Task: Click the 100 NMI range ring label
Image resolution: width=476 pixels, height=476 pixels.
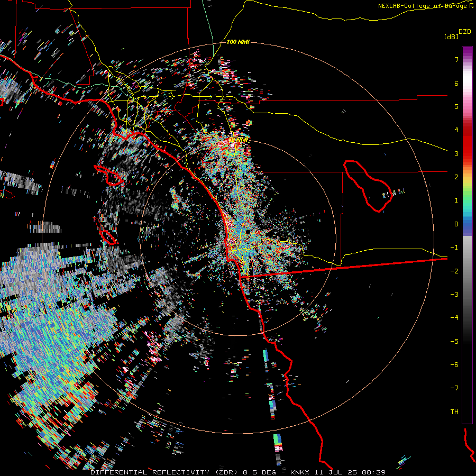Action: click(x=238, y=42)
